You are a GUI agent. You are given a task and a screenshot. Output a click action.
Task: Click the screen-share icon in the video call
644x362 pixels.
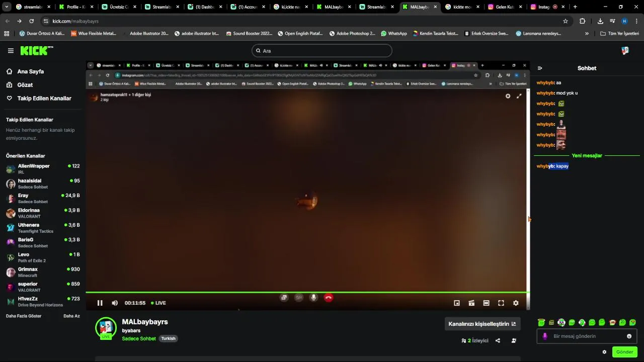pos(284,298)
